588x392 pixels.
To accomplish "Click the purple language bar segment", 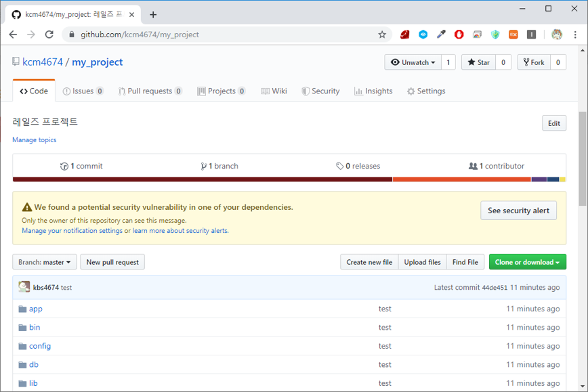I will coord(539,179).
